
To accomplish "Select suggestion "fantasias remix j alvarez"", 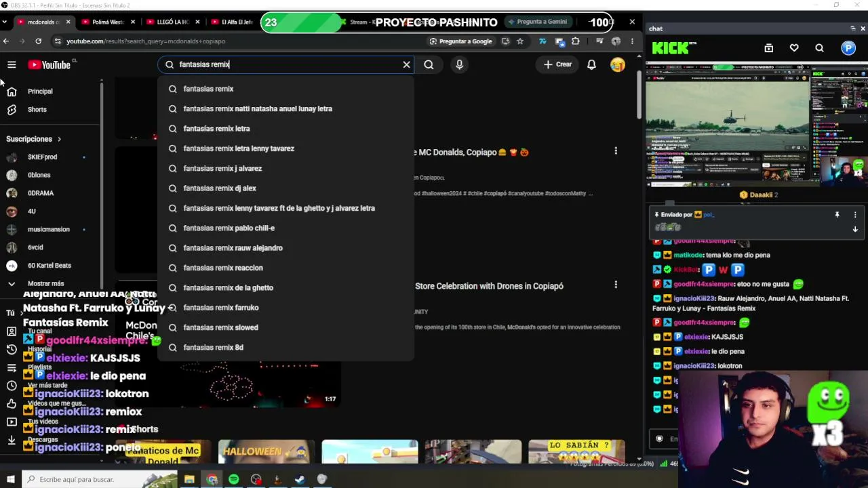I will pyautogui.click(x=285, y=168).
